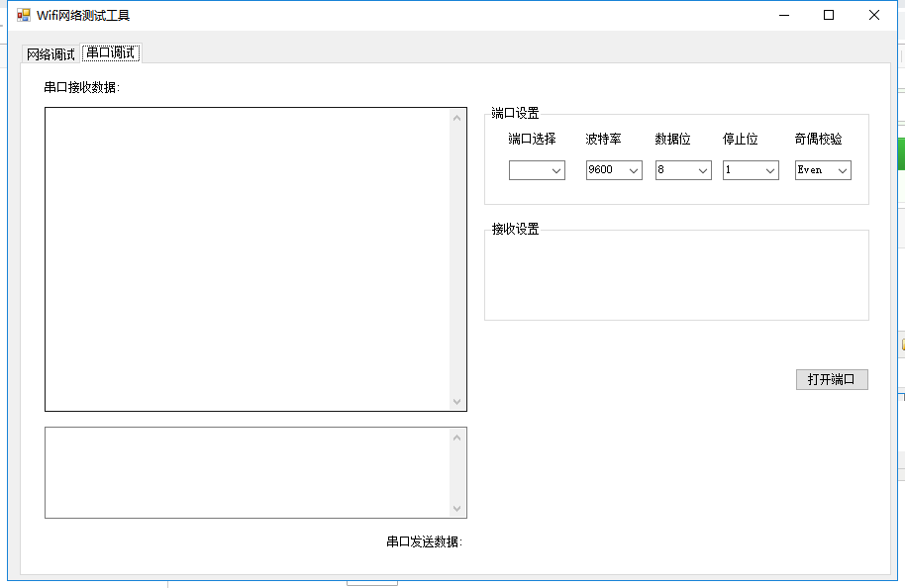Focus the serial send data text box
Screen dimensions: 905x588
coord(248,472)
